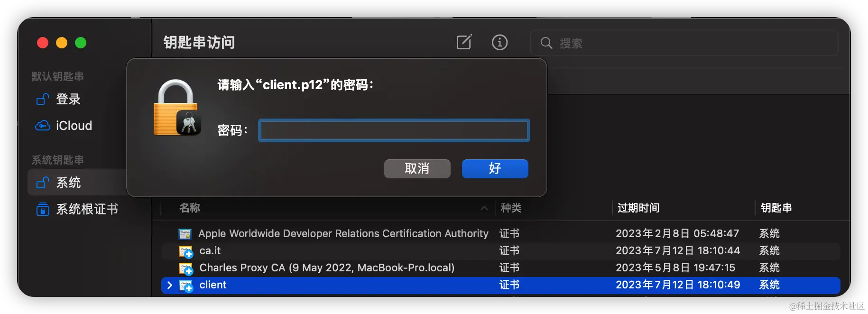Click the Charles Proxy CA certificate icon
Viewport: 868px width, 314px height.
pos(185,268)
